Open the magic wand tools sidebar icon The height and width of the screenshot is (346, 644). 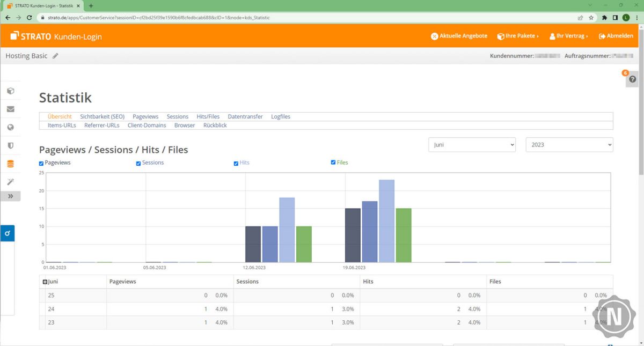10,182
